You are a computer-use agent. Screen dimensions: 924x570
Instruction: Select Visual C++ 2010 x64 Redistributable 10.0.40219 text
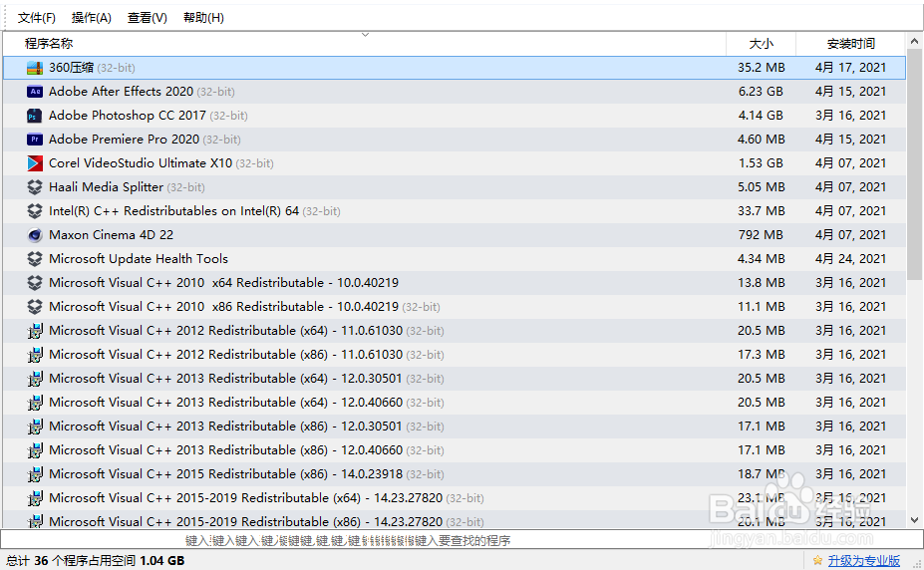[223, 283]
